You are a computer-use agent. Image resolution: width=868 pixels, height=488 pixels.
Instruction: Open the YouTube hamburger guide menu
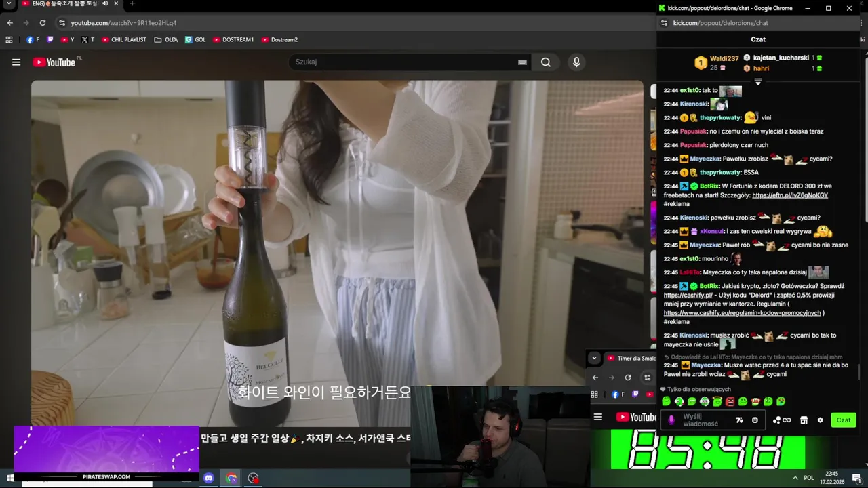(16, 62)
